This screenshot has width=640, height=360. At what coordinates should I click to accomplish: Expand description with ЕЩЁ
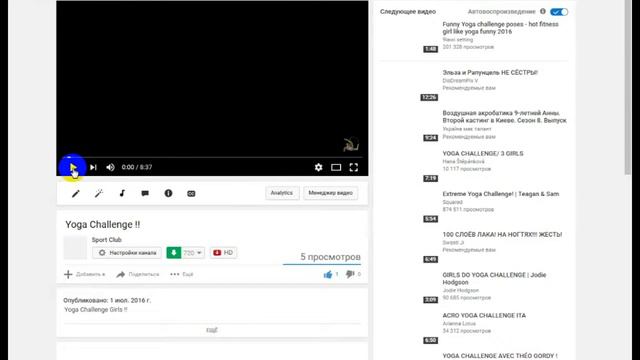point(212,330)
